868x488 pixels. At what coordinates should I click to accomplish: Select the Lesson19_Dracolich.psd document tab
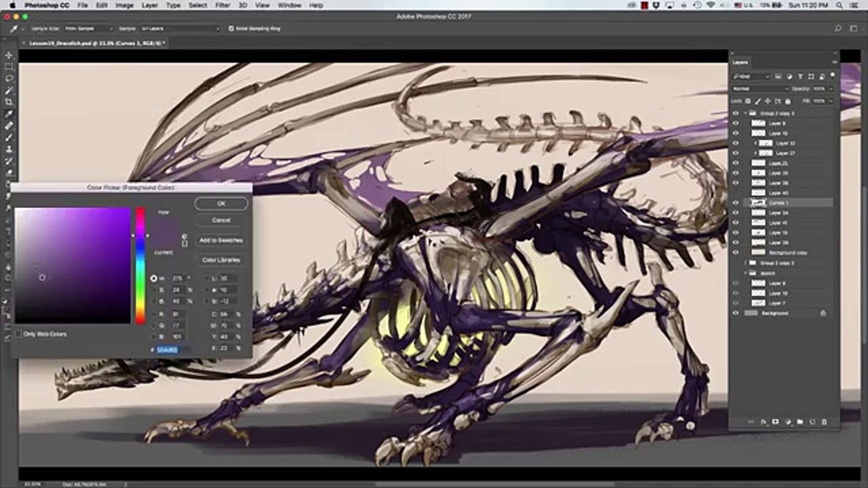pos(95,43)
